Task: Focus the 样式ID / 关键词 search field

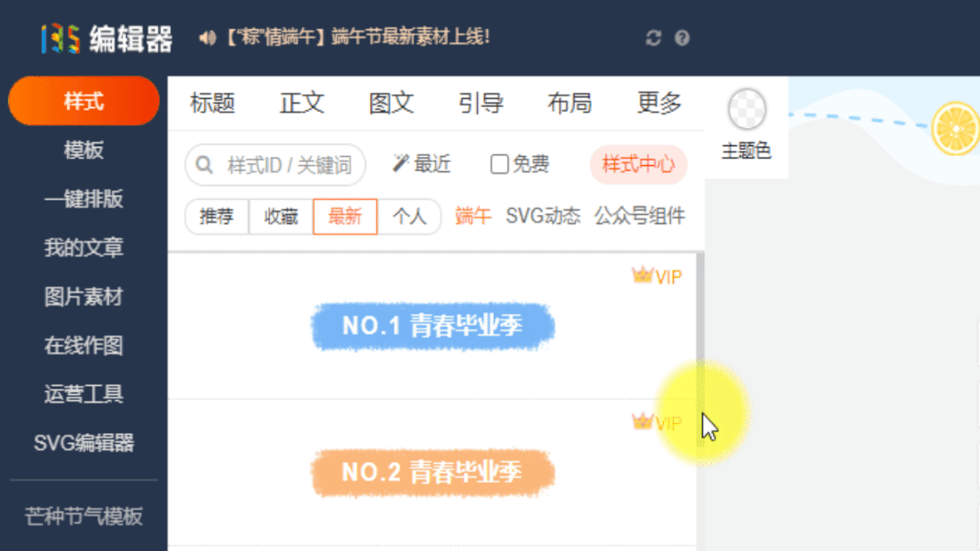Action: [275, 165]
